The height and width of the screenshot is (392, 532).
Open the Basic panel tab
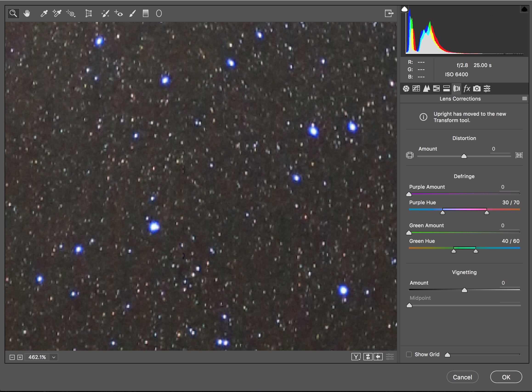point(406,89)
